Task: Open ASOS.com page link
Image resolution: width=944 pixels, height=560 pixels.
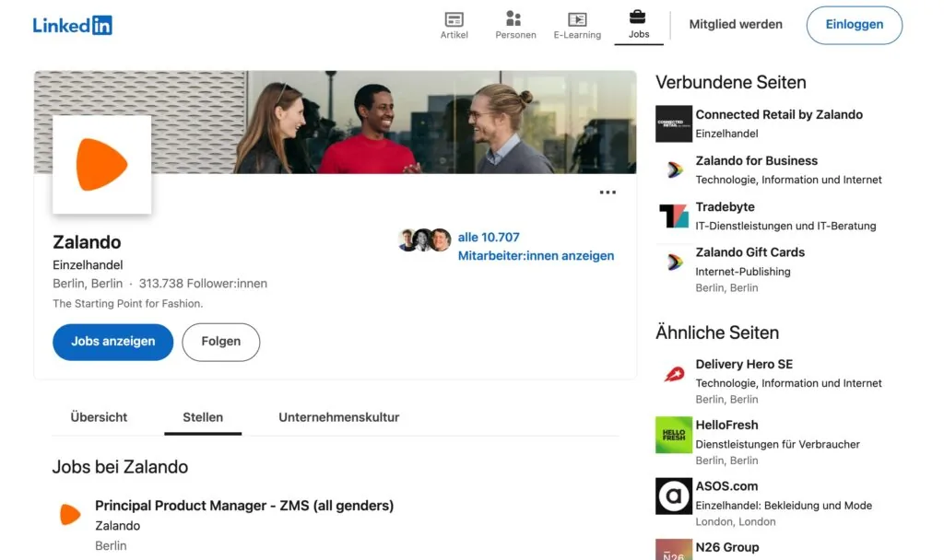Action: coord(726,486)
